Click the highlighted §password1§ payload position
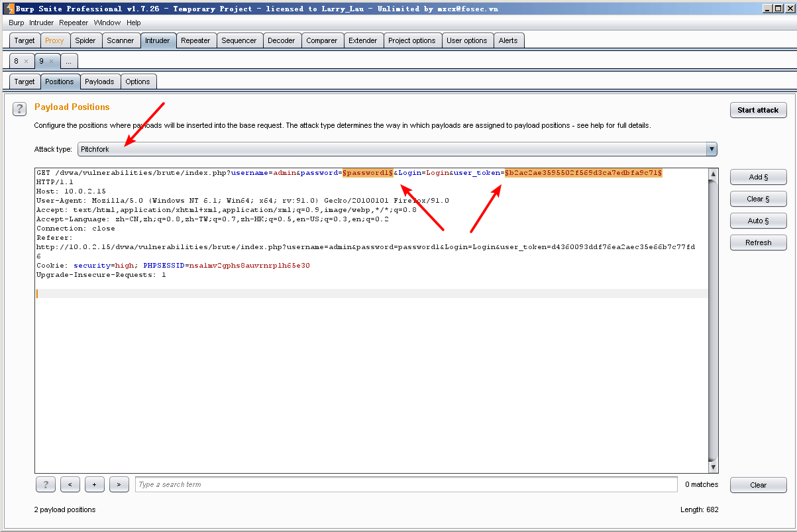The height and width of the screenshot is (532, 797). [x=368, y=173]
